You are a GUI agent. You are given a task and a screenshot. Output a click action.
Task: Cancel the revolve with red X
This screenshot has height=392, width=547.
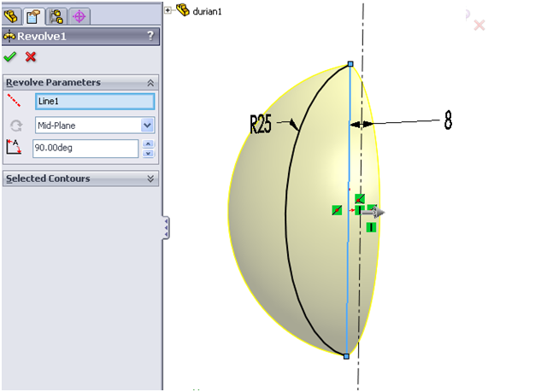point(31,57)
